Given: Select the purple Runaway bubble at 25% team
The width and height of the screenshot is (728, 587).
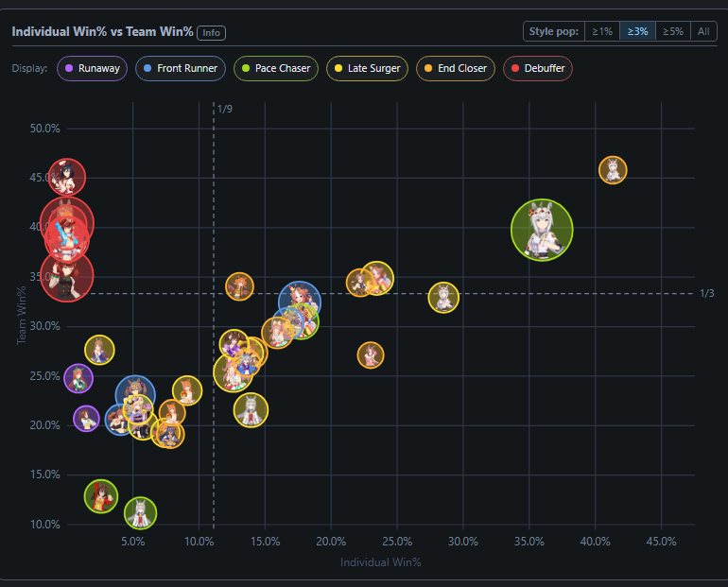Looking at the screenshot, I should pos(78,379).
